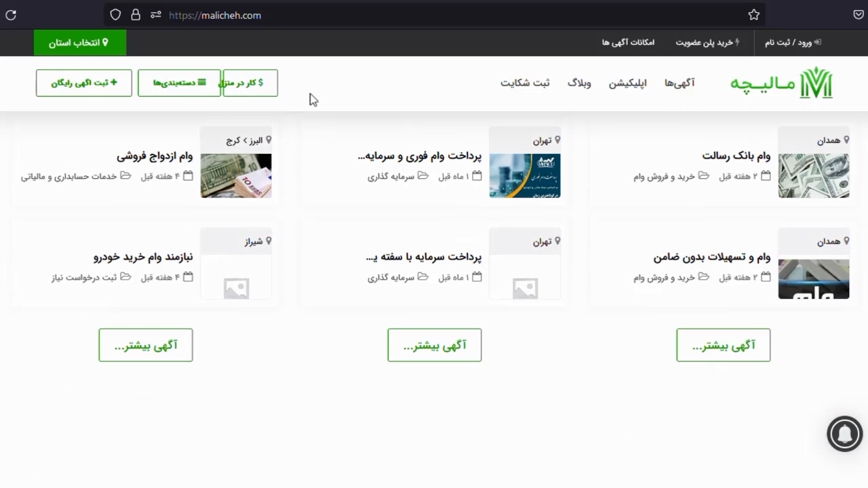The height and width of the screenshot is (488, 868).
Task: Click the browser reload icon
Action: [11, 15]
